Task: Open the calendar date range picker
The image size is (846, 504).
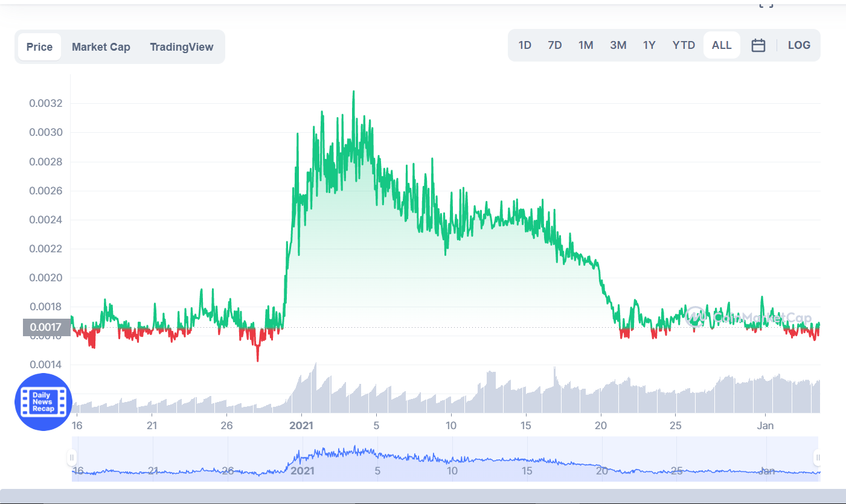Action: pos(758,45)
